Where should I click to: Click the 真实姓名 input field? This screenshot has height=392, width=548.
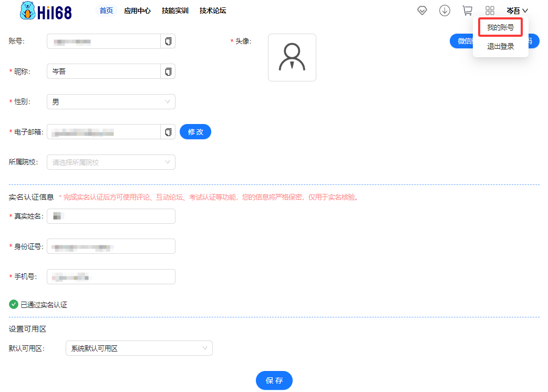point(111,216)
